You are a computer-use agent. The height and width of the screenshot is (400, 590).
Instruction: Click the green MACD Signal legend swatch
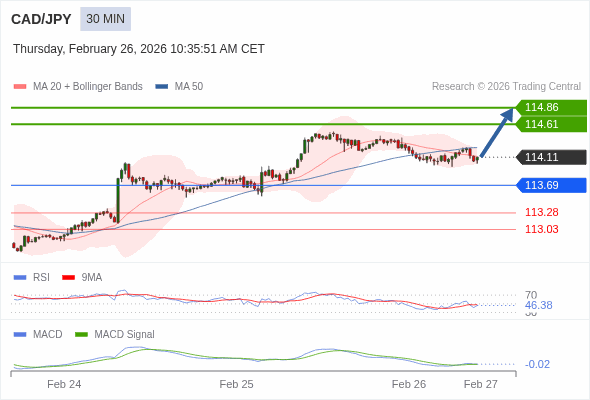(x=81, y=335)
